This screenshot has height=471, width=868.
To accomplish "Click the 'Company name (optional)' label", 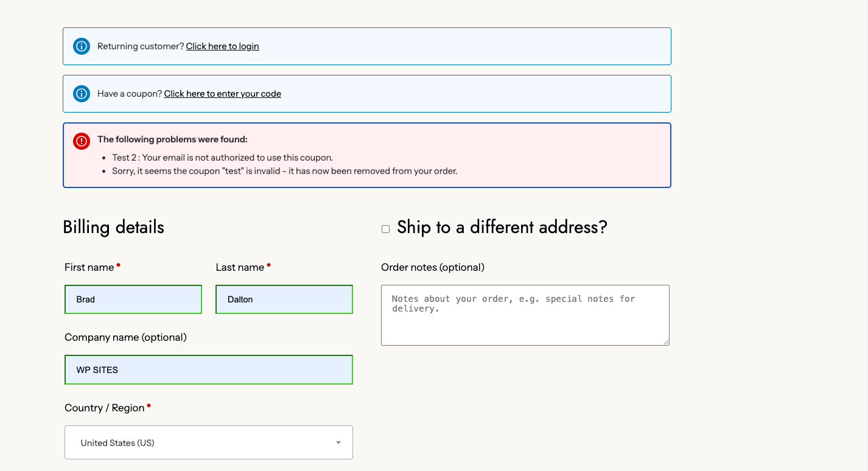I will click(x=125, y=337).
